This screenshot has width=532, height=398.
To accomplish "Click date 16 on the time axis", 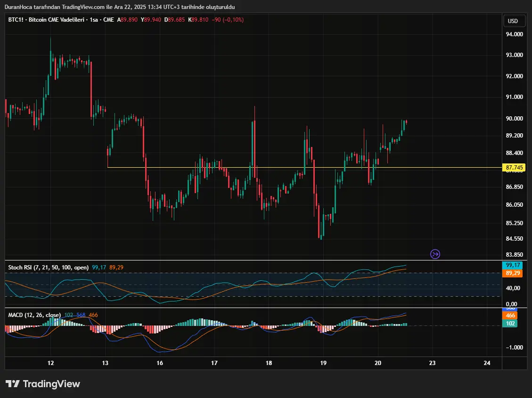I will [160, 363].
